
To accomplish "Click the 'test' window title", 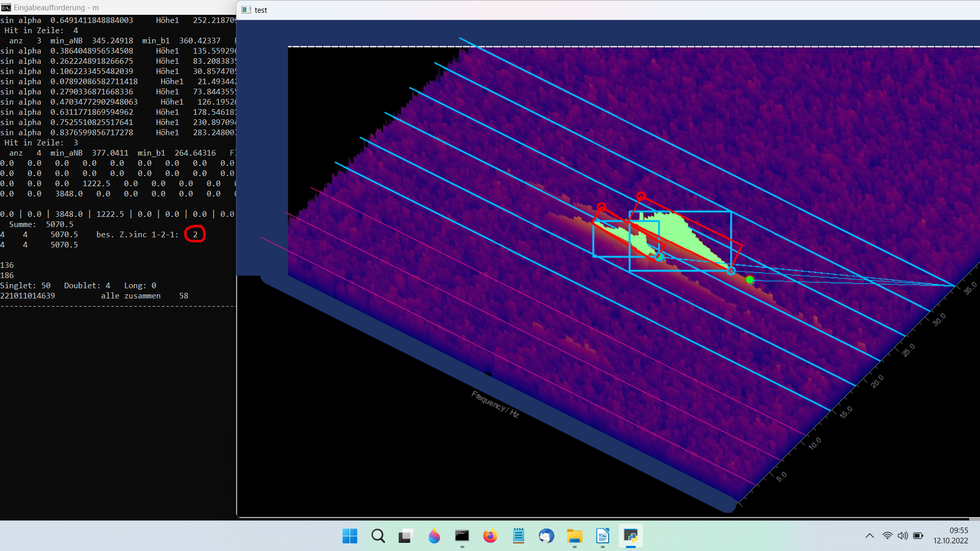I will (261, 10).
